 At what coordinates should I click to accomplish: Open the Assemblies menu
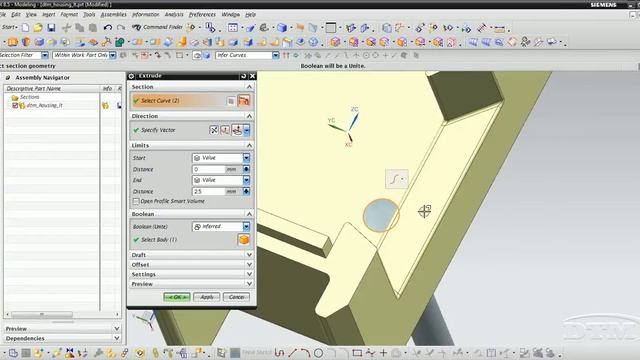pos(113,14)
